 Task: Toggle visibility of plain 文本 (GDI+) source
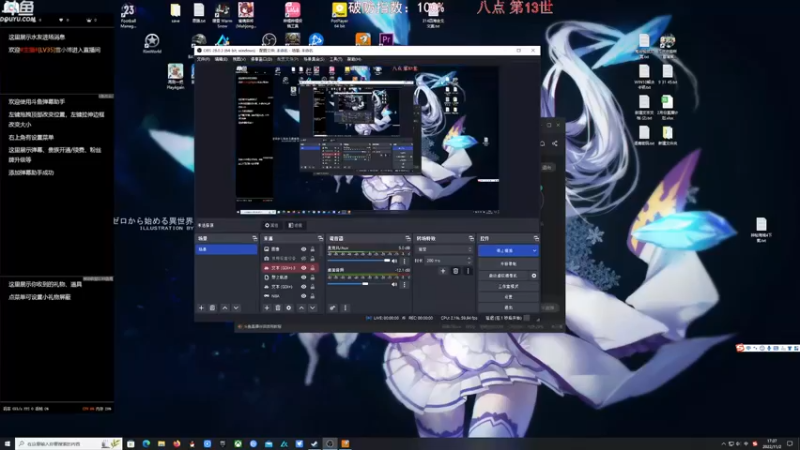click(304, 287)
